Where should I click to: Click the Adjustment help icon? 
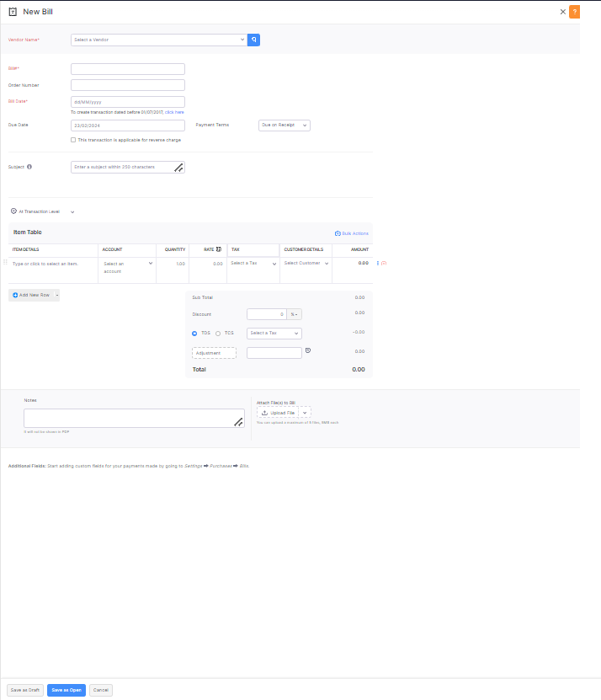click(x=308, y=350)
